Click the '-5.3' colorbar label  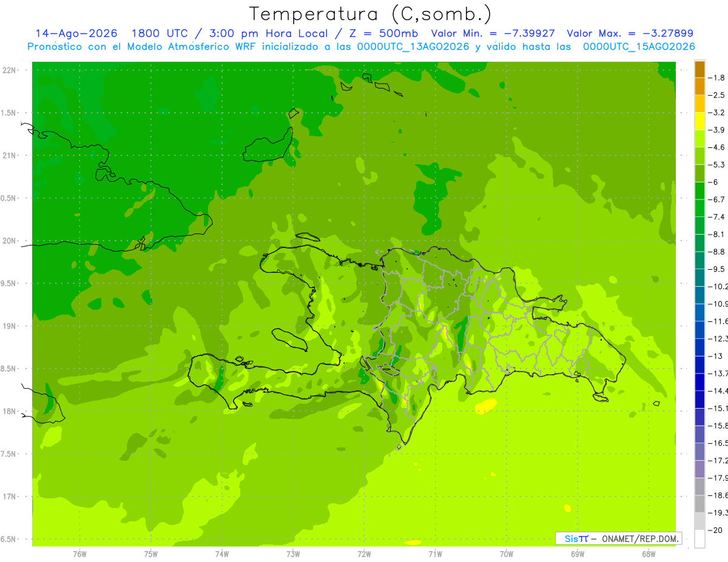tap(717, 165)
